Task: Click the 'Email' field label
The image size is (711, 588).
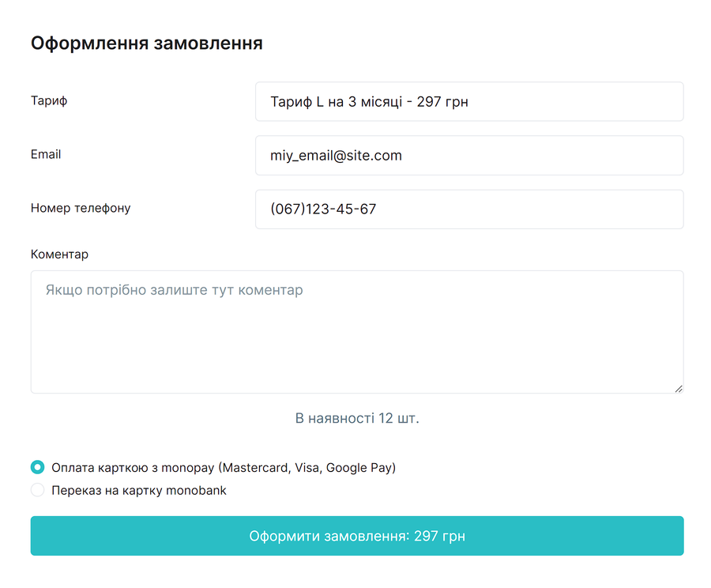Action: [x=46, y=155]
